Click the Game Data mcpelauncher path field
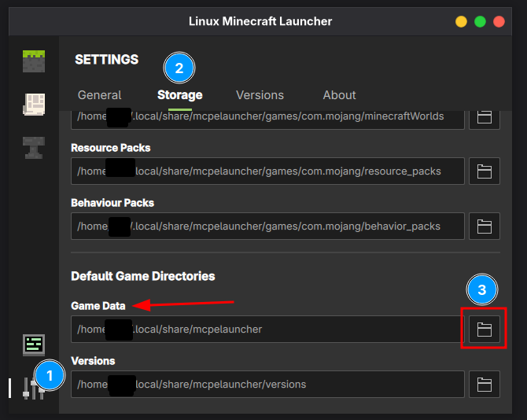 267,329
